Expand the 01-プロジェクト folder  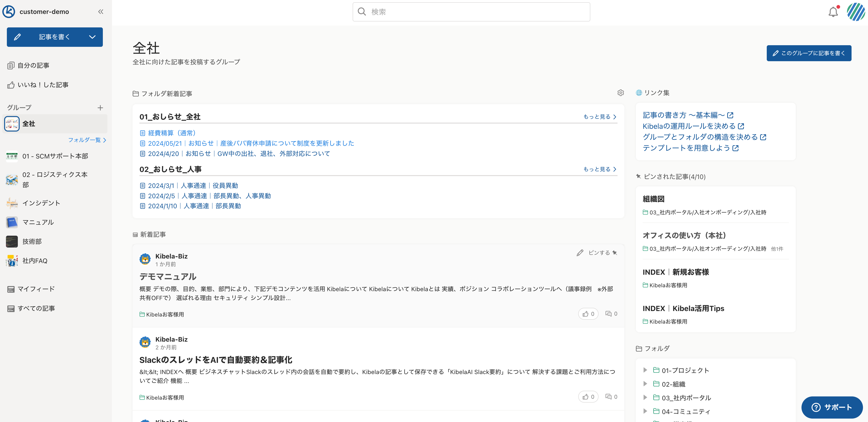[x=645, y=370]
